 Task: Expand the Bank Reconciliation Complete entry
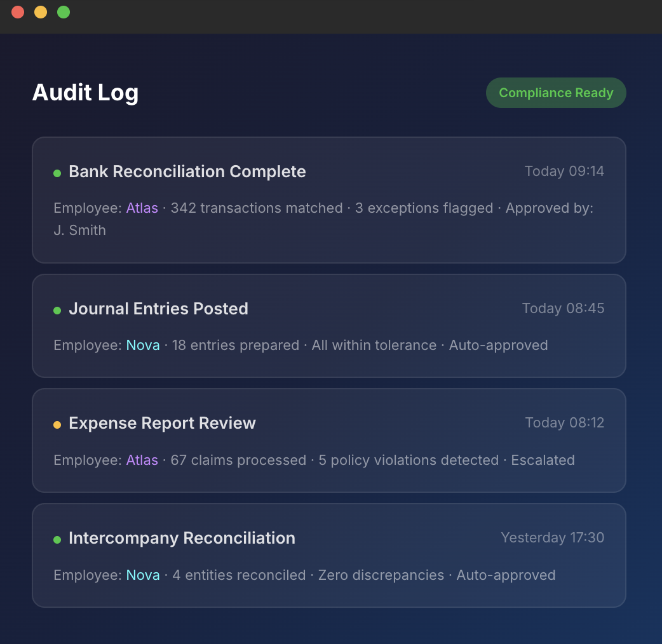pyautogui.click(x=329, y=200)
